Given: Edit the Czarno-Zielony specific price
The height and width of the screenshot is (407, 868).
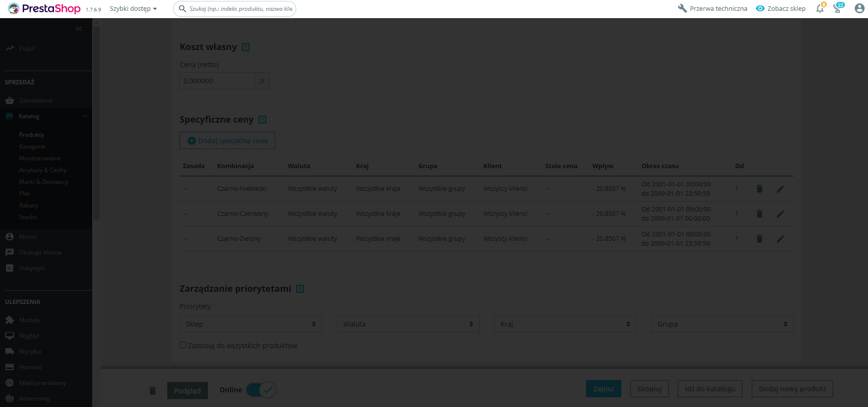Looking at the screenshot, I should [781, 239].
